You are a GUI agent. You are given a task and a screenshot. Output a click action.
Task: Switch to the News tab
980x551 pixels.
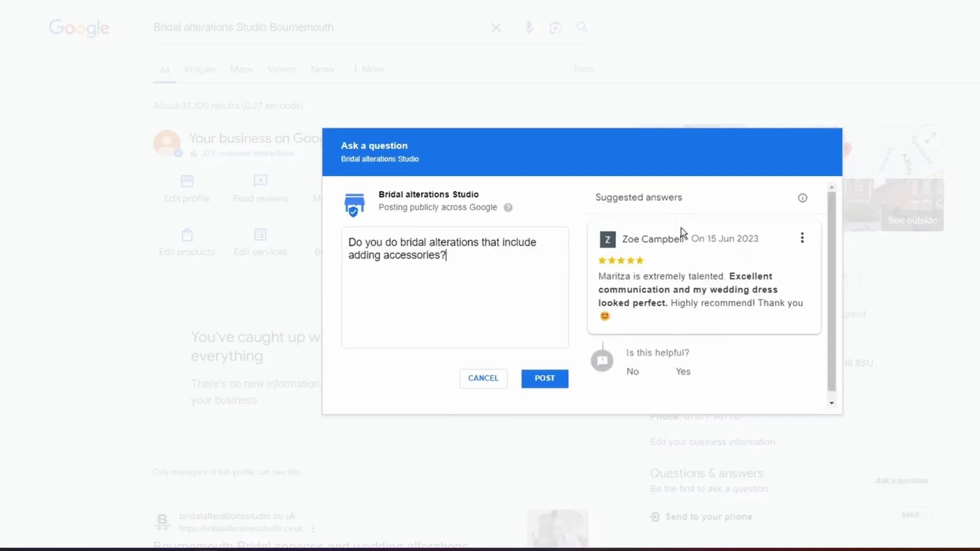tap(322, 69)
